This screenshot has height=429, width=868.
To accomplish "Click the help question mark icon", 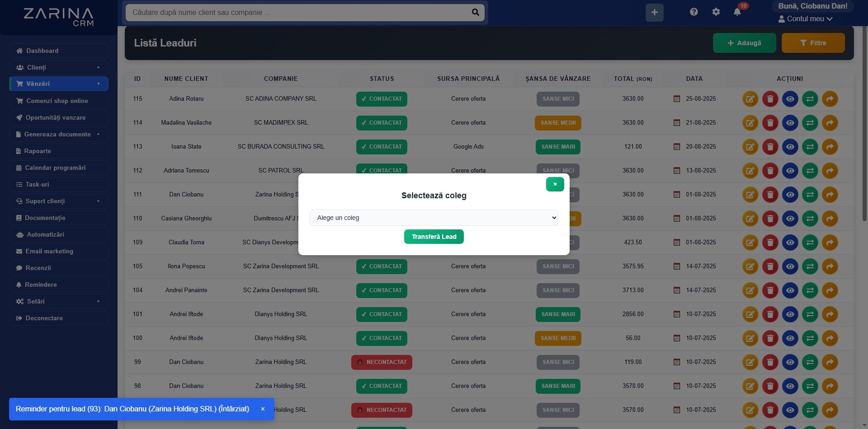I will pyautogui.click(x=693, y=12).
